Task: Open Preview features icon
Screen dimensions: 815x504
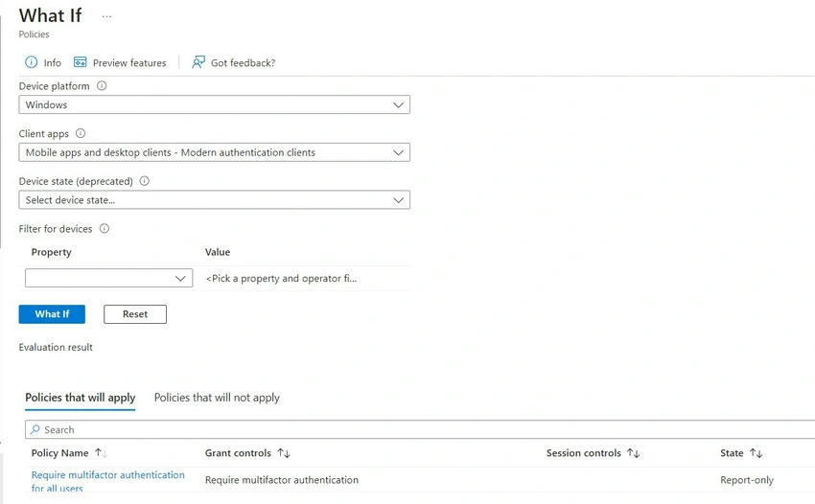Action: point(80,62)
